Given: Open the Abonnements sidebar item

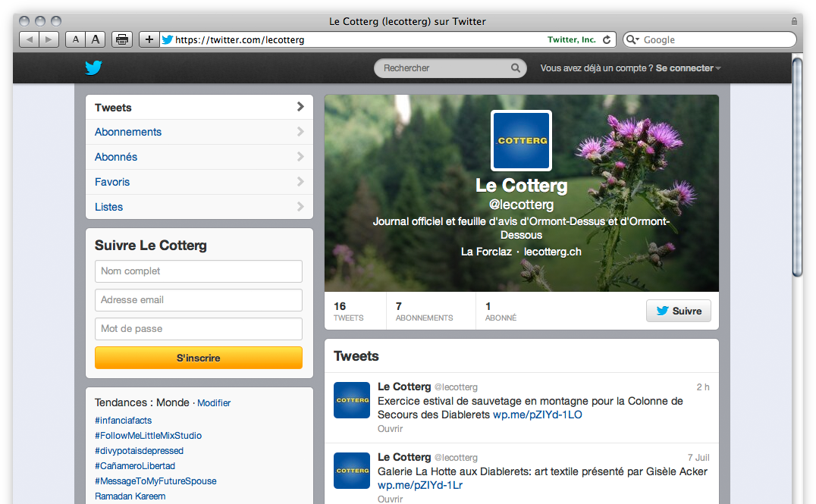Looking at the screenshot, I should (199, 132).
